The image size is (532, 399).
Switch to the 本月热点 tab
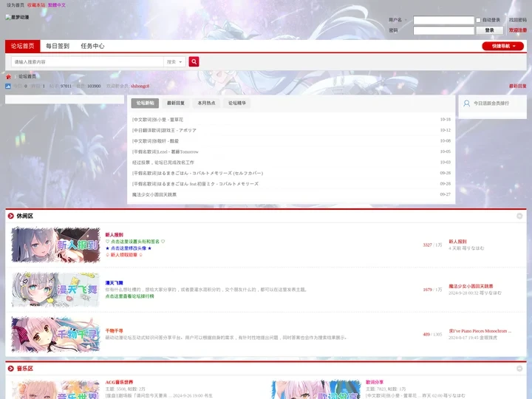pos(206,103)
